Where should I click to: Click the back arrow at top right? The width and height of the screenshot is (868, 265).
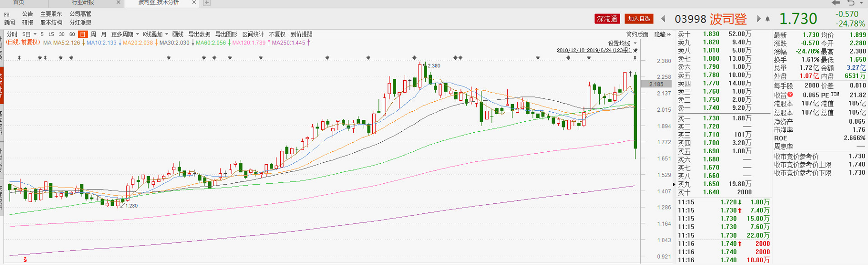(836, 3)
